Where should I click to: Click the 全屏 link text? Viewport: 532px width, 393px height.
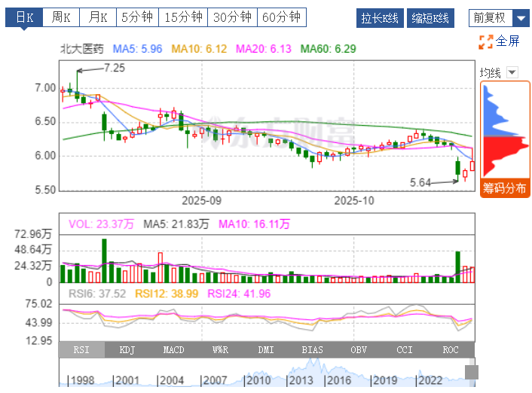[x=508, y=41]
